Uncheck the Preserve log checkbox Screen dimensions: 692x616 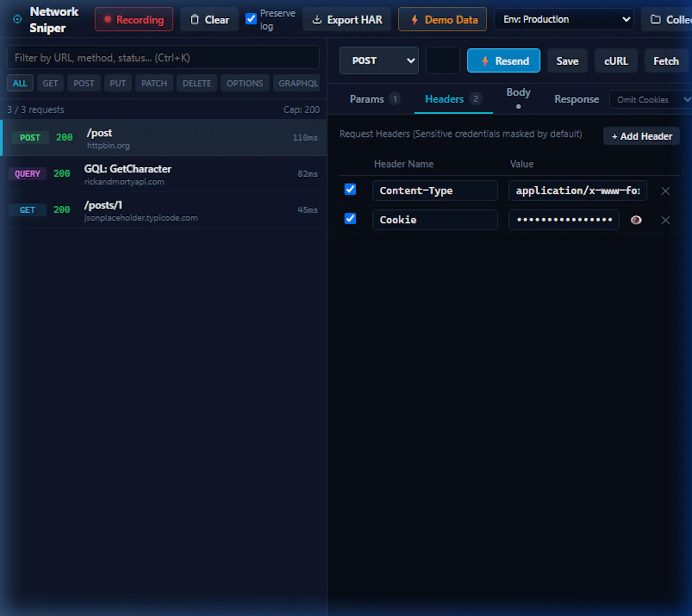(251, 19)
